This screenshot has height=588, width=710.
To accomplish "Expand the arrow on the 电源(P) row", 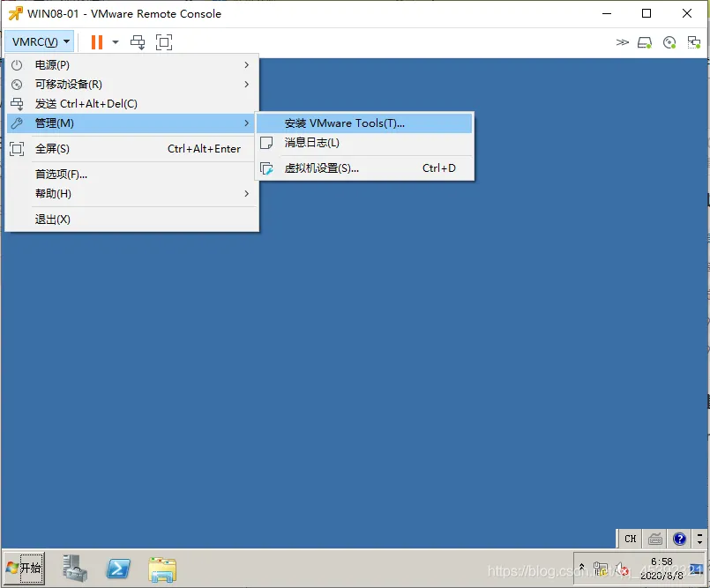I will point(247,65).
